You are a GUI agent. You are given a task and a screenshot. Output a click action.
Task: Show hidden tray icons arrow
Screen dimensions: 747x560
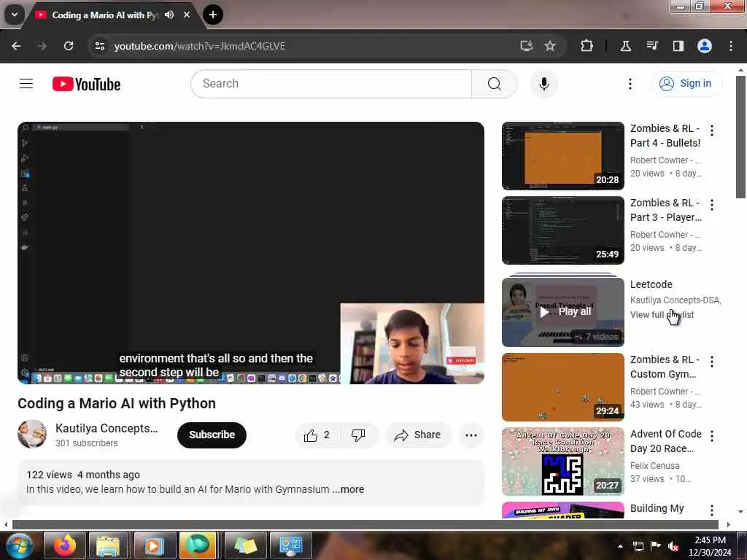click(620, 546)
